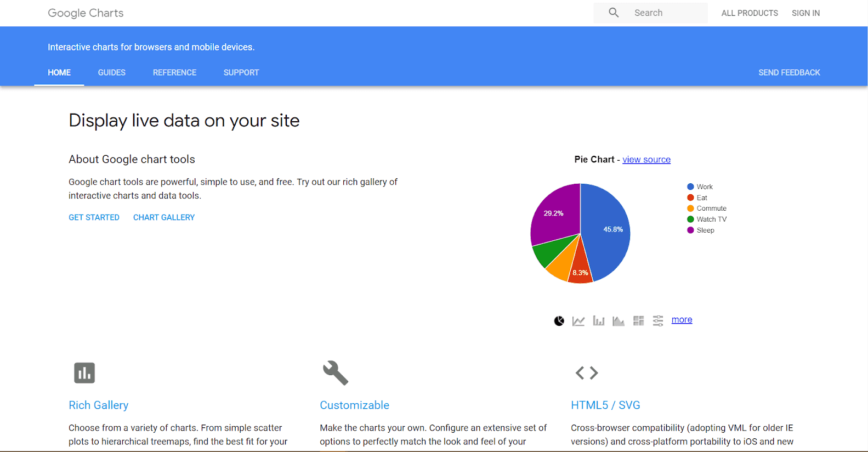This screenshot has height=452, width=868.
Task: Switch to the GUIDES tab
Action: (112, 72)
